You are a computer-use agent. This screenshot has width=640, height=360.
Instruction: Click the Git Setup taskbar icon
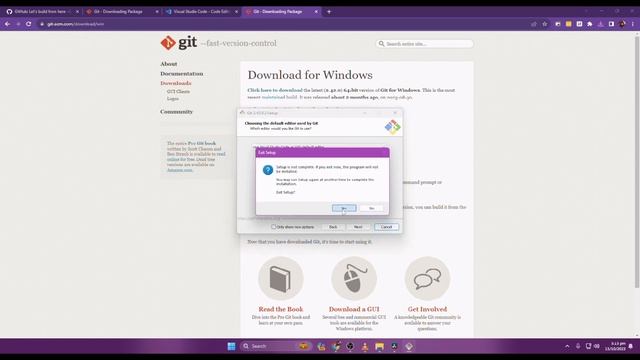(409, 347)
